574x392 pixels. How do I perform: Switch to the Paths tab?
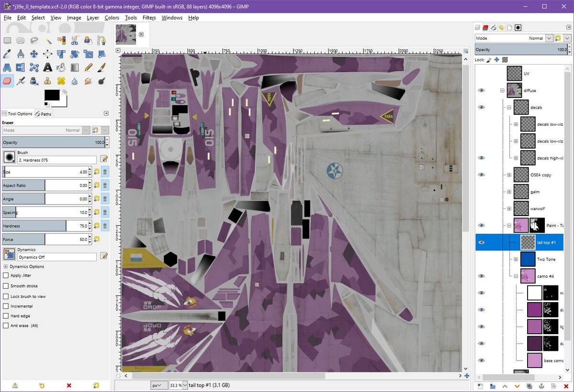coord(44,114)
